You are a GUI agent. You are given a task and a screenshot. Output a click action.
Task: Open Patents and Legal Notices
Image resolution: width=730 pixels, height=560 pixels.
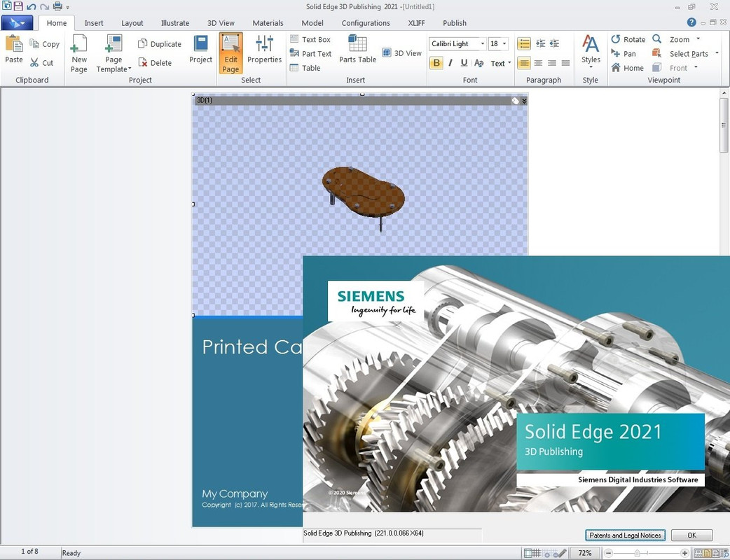point(625,535)
